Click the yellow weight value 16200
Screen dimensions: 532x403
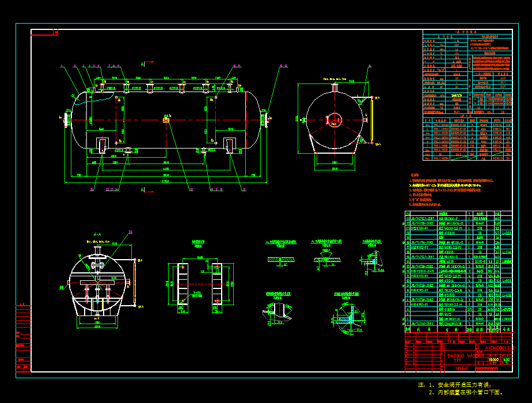coord(493,360)
